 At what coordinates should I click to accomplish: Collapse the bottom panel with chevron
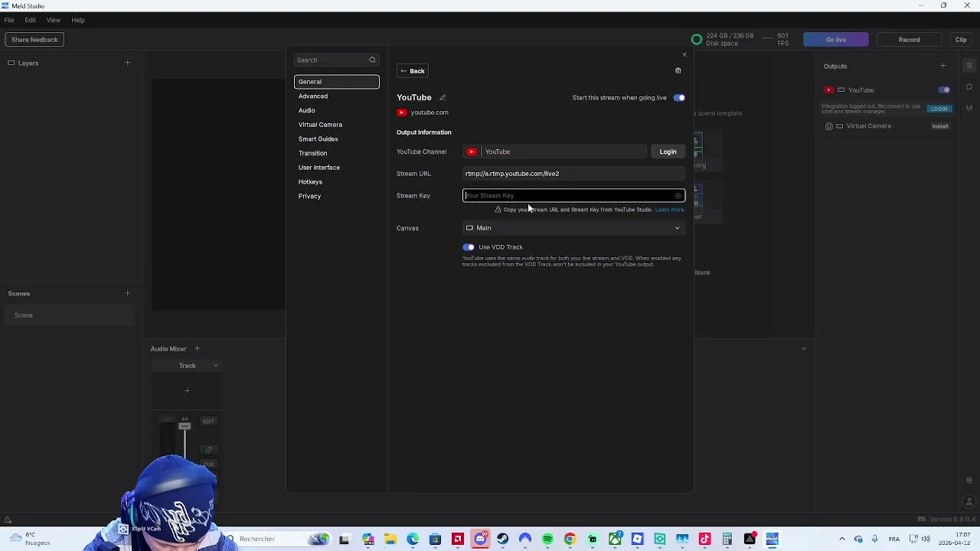pos(803,349)
